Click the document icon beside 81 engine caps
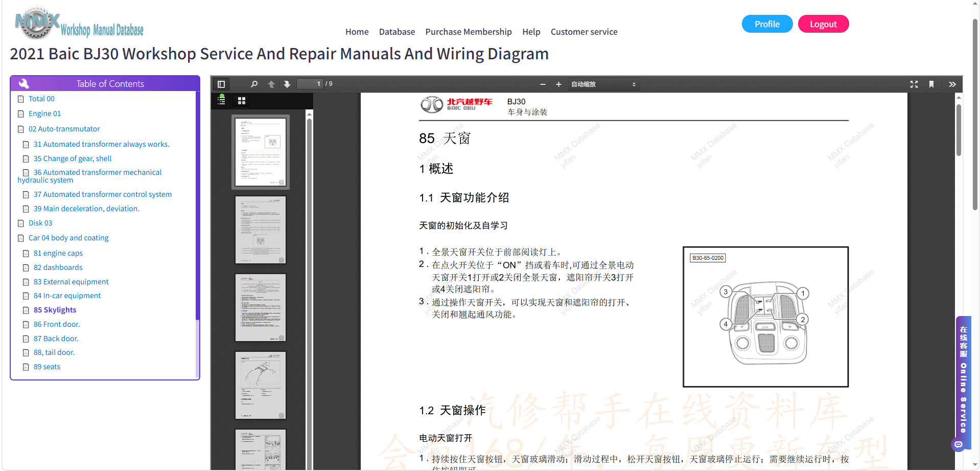Image resolution: width=980 pixels, height=471 pixels. click(26, 254)
